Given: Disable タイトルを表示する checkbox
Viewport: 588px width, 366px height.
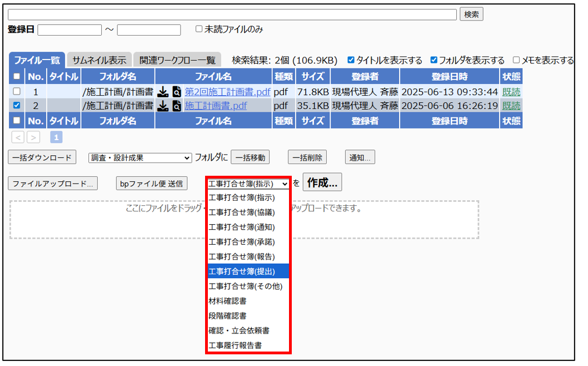Looking at the screenshot, I should [351, 60].
